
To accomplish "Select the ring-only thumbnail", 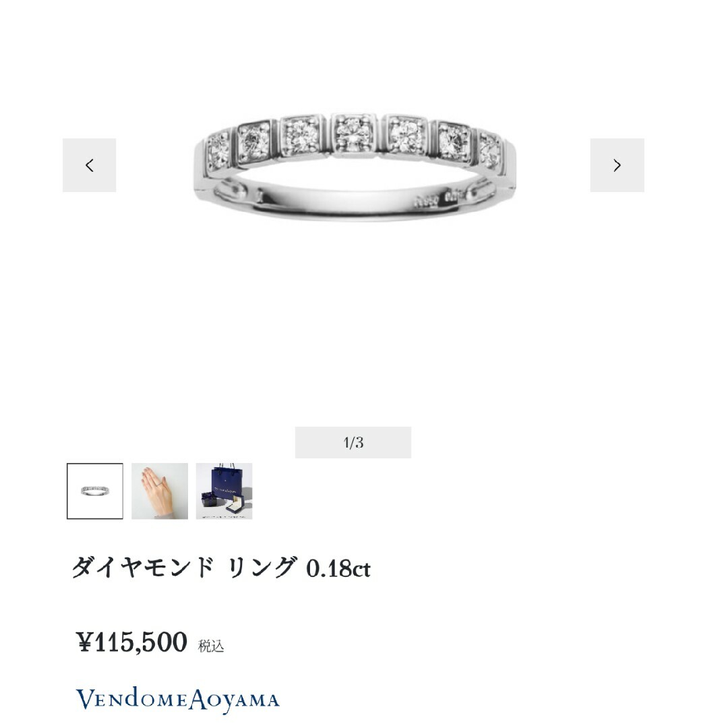I will pos(95,491).
